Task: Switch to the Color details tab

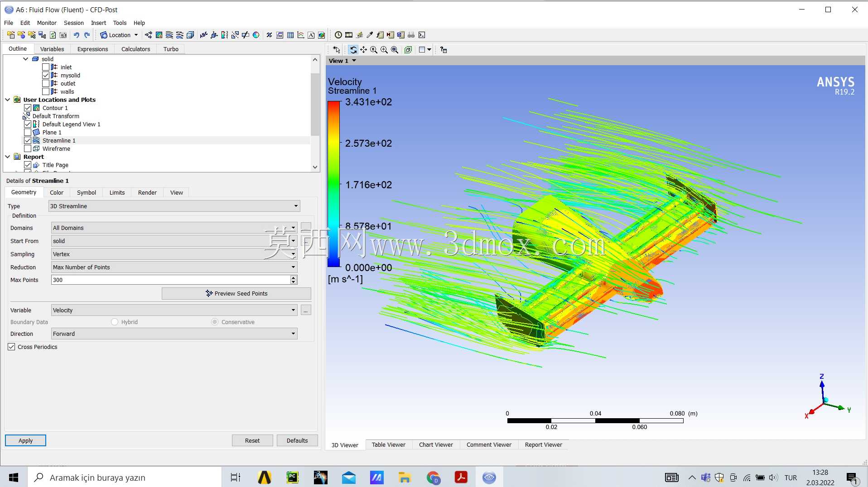Action: coord(57,192)
